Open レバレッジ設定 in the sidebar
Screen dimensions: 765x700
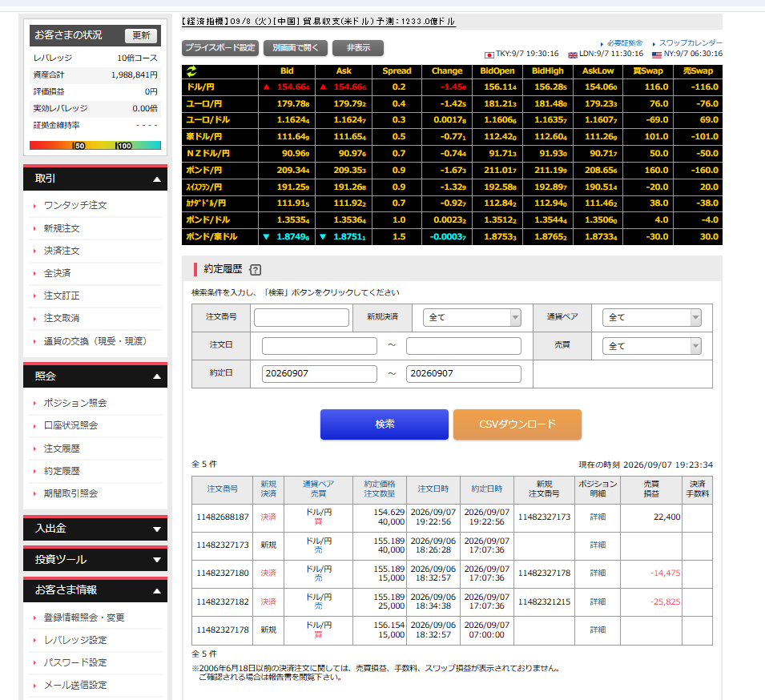point(75,640)
